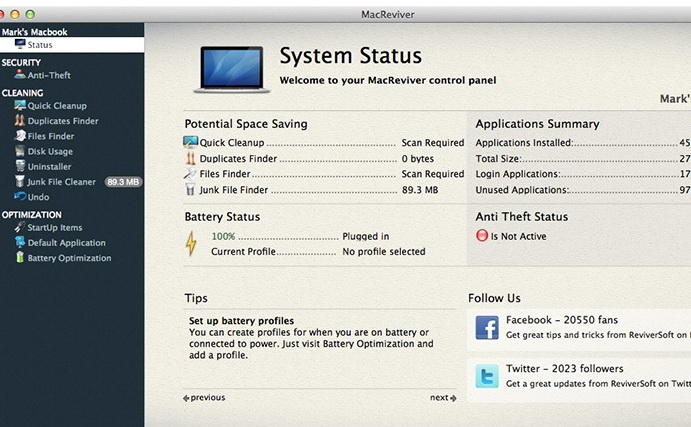Click the Login Applications row
Viewport: 691px width, 427px height.
pos(583,174)
